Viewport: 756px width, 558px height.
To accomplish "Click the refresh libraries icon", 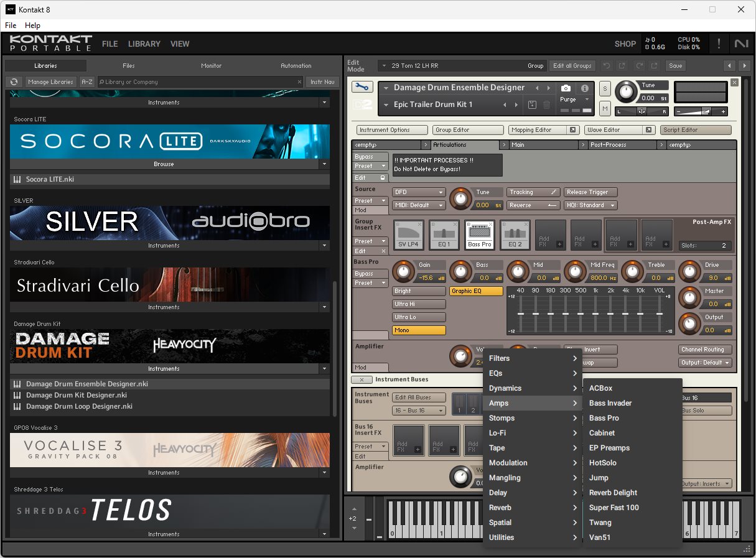I will pos(14,81).
